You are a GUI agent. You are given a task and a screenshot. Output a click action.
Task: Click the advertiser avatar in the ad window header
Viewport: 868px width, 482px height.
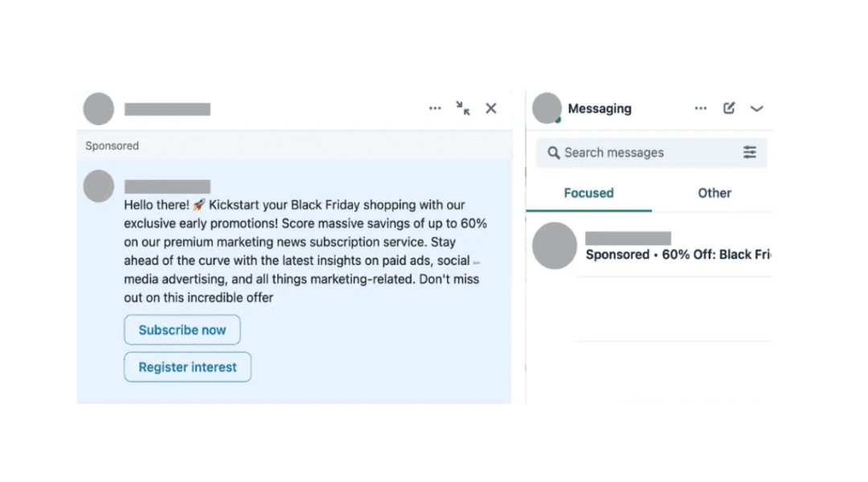(98, 108)
